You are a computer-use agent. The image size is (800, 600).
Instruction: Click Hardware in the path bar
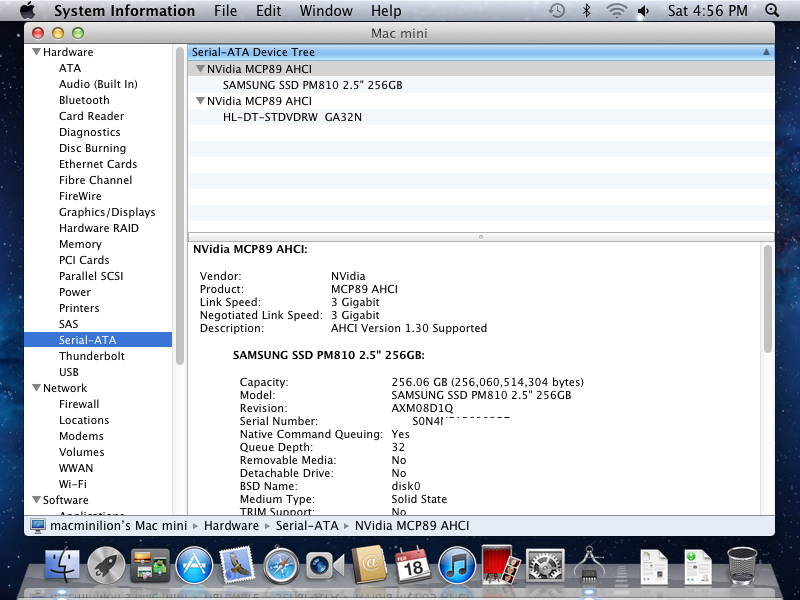(231, 526)
